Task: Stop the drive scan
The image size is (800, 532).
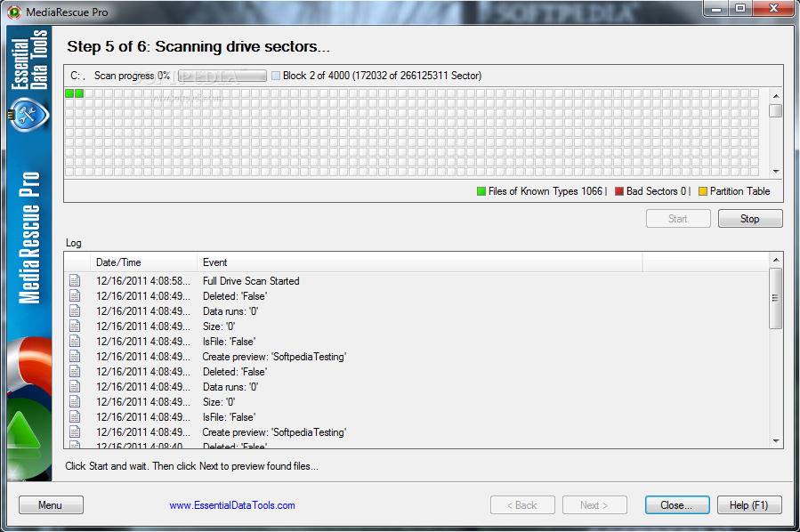Action: [750, 219]
